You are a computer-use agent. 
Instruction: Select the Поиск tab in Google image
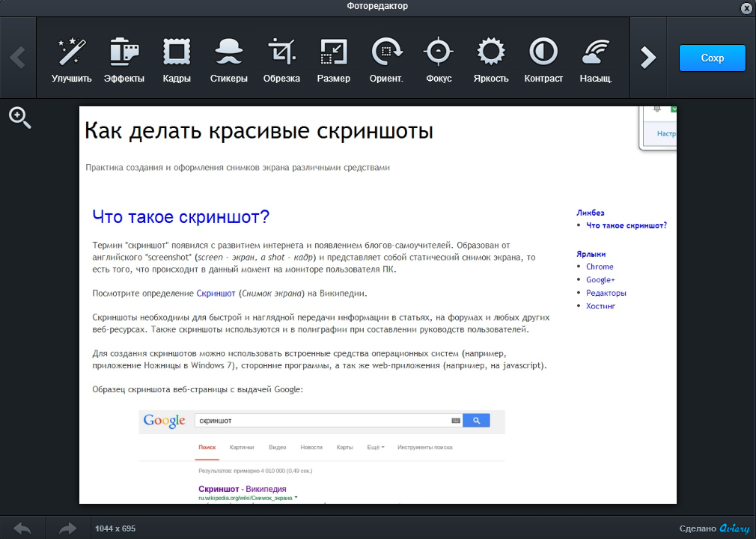(x=207, y=448)
